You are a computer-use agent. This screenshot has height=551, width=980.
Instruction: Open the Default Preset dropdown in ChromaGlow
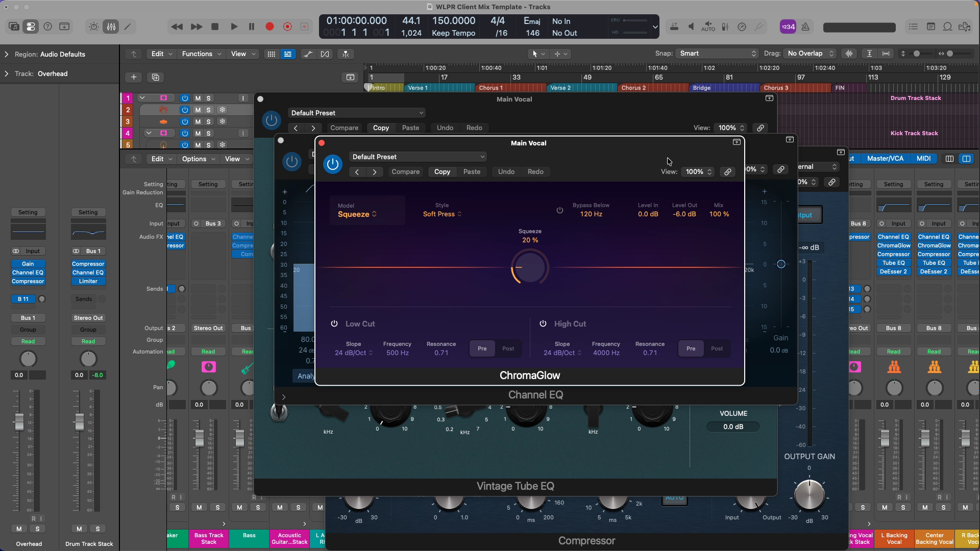click(418, 157)
